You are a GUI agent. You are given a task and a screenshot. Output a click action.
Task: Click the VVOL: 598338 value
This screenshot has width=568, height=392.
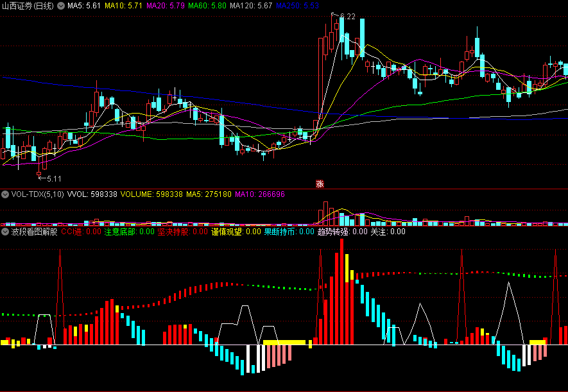(x=92, y=194)
